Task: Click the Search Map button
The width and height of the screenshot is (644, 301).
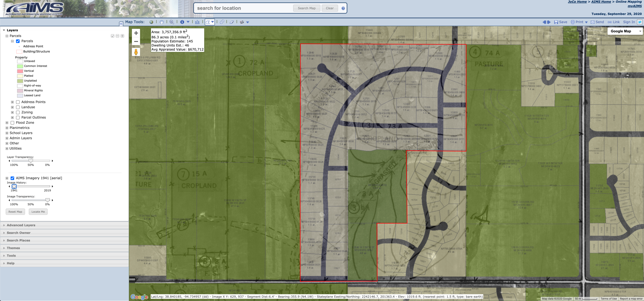Action: coord(307,8)
